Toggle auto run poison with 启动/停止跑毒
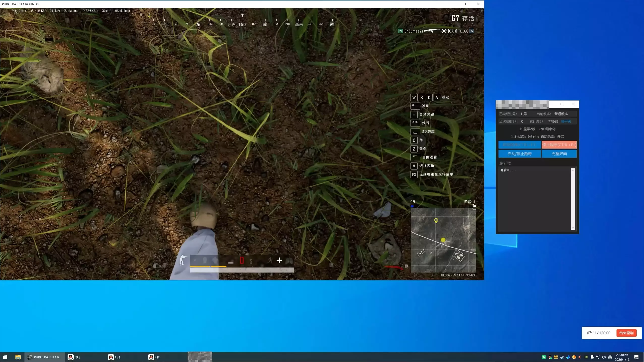644x362 pixels. click(x=519, y=154)
